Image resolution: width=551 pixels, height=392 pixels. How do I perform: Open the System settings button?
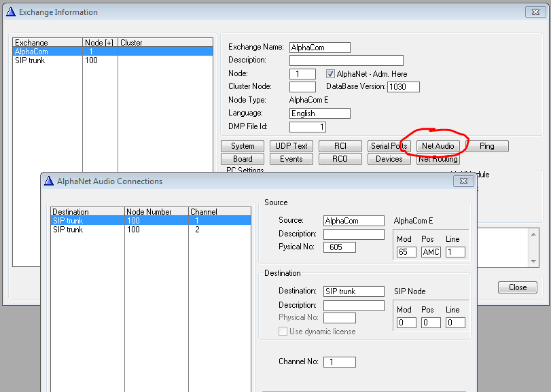pyautogui.click(x=243, y=146)
